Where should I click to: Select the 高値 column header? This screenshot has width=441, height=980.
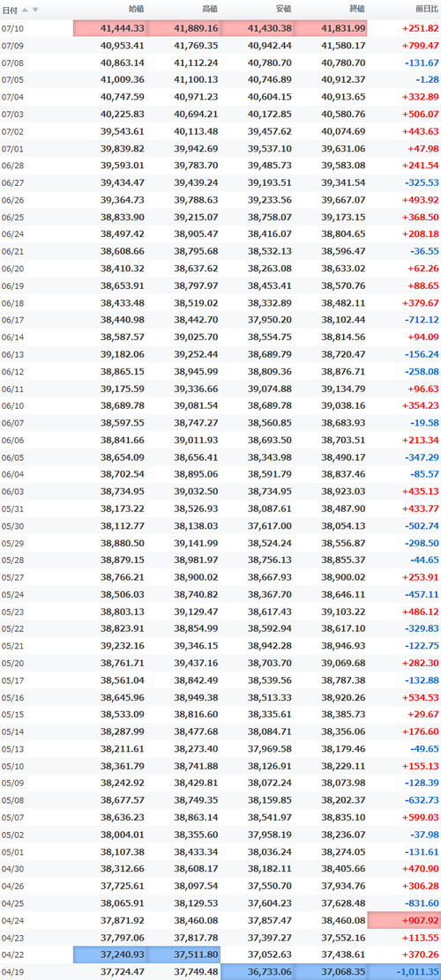(x=210, y=9)
